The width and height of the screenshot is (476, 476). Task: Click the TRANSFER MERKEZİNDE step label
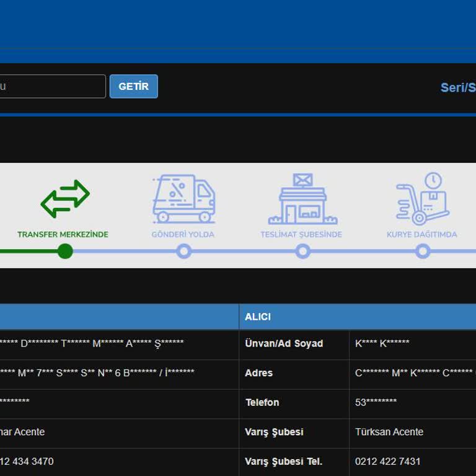pyautogui.click(x=63, y=234)
